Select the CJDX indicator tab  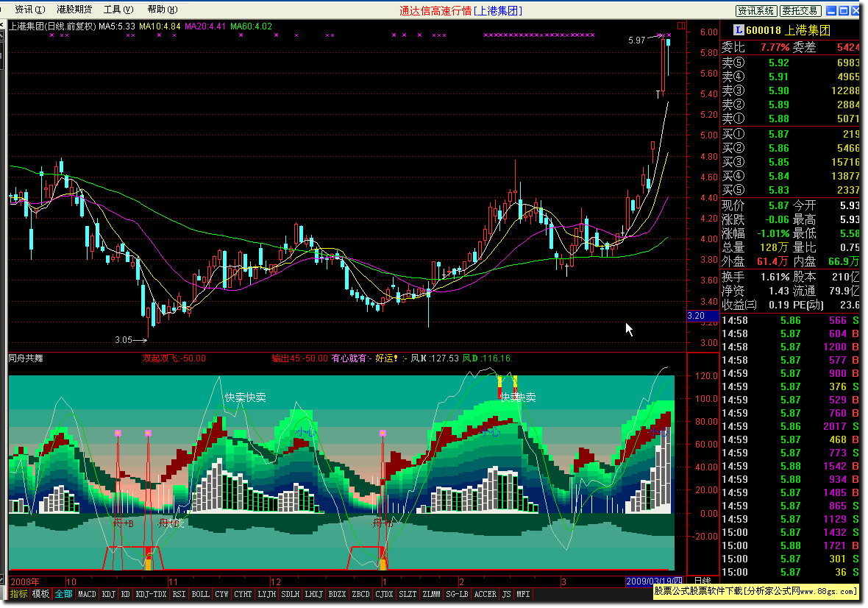384,594
